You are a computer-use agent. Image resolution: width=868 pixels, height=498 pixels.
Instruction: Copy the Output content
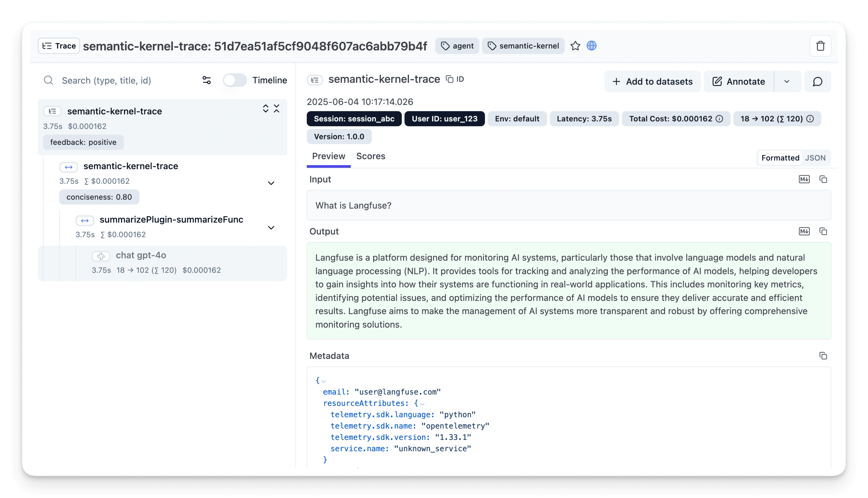pyautogui.click(x=823, y=231)
